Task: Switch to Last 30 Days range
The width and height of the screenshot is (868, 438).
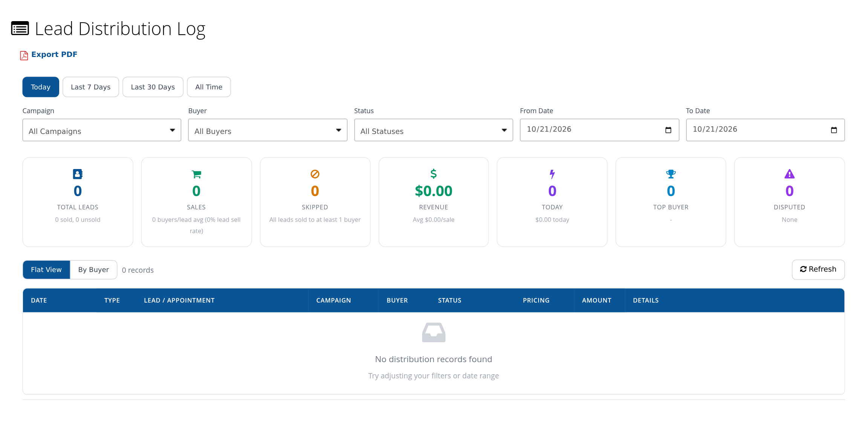Action: pos(153,87)
